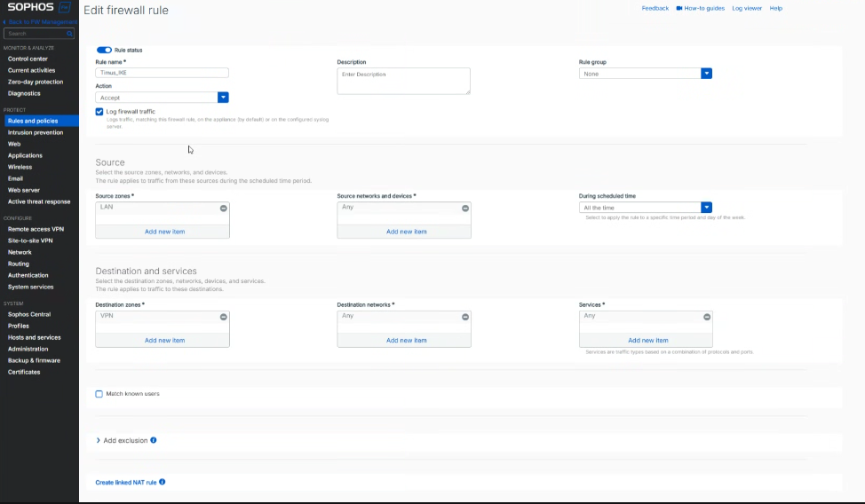This screenshot has width=865, height=504.
Task: Click info icon next to Add exclusion
Action: pos(154,440)
